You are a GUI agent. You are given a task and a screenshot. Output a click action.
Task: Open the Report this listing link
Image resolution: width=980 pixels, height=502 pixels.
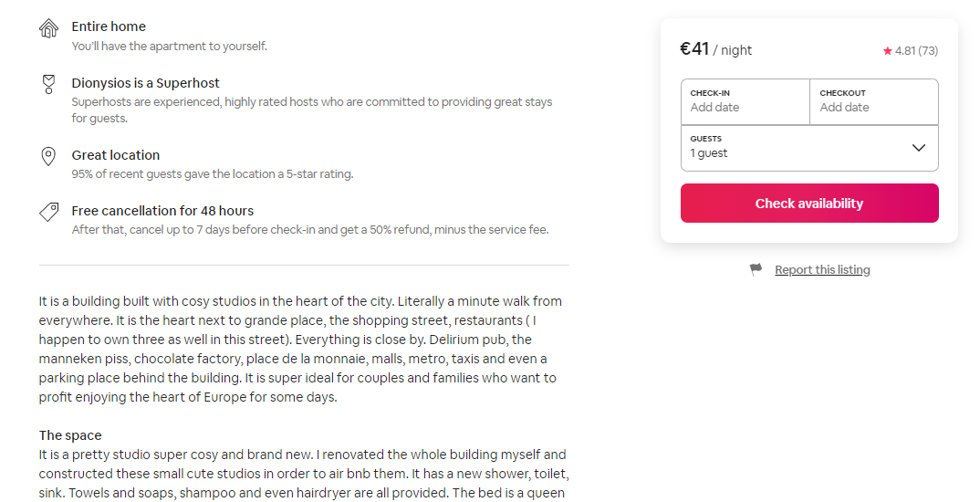[822, 269]
